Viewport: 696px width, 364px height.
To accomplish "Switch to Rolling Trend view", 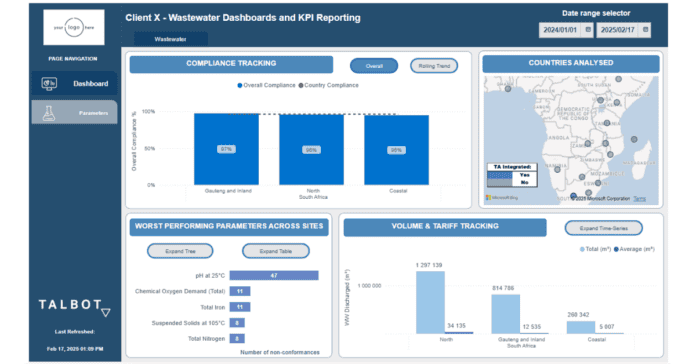I will click(x=434, y=66).
